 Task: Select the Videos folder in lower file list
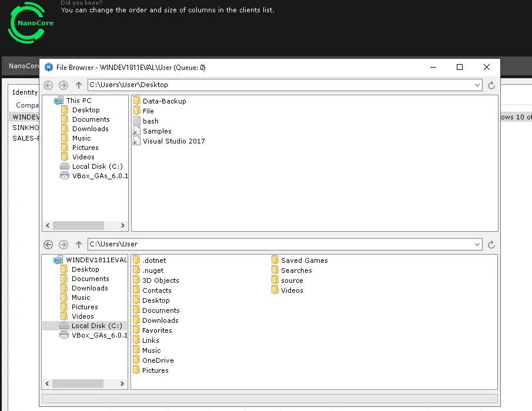(287, 290)
